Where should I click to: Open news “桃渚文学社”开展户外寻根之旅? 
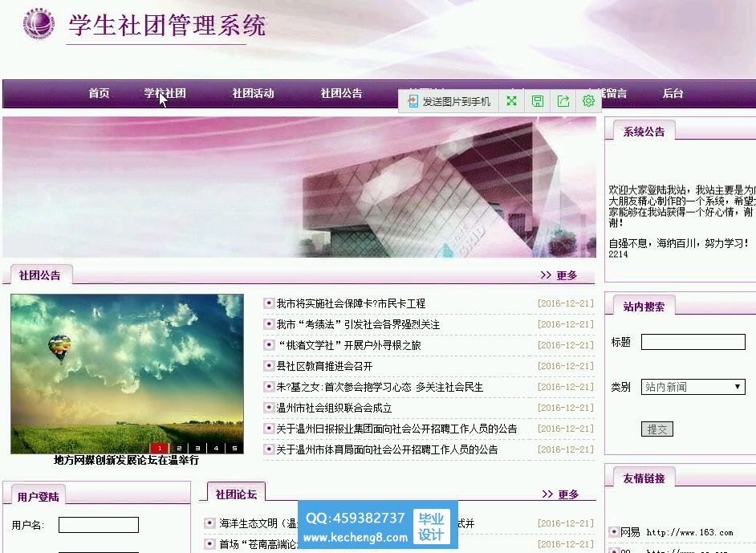(x=348, y=345)
